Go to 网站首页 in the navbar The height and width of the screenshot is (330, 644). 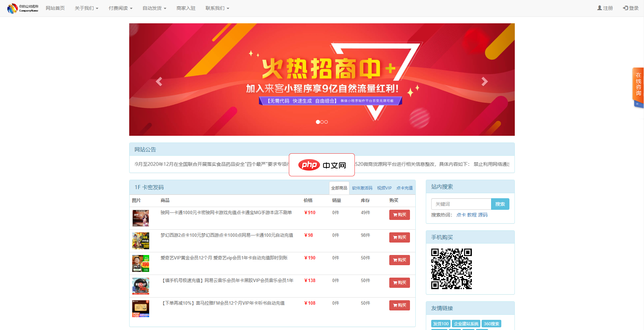(x=55, y=8)
